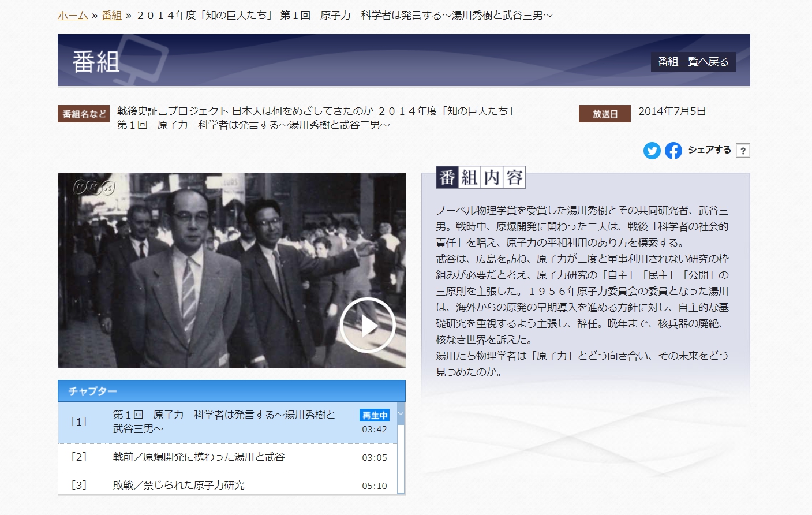Open the share help question mark
The width and height of the screenshot is (812, 515).
pyautogui.click(x=743, y=151)
